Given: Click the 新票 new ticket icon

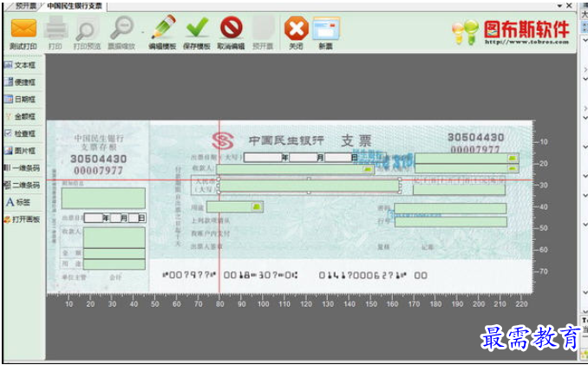Looking at the screenshot, I should (x=326, y=29).
